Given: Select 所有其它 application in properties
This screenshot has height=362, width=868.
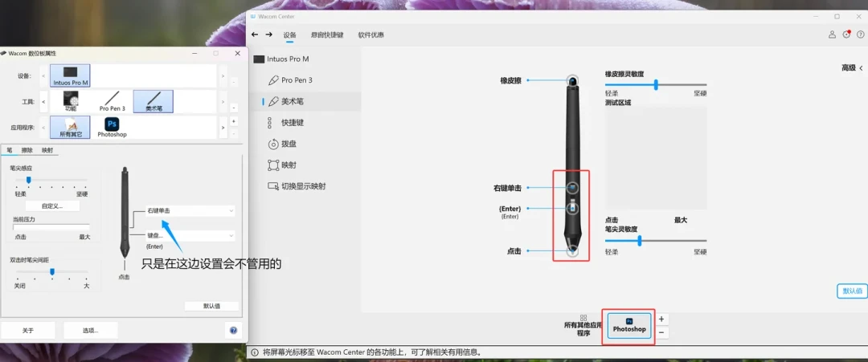Looking at the screenshot, I should pos(70,127).
